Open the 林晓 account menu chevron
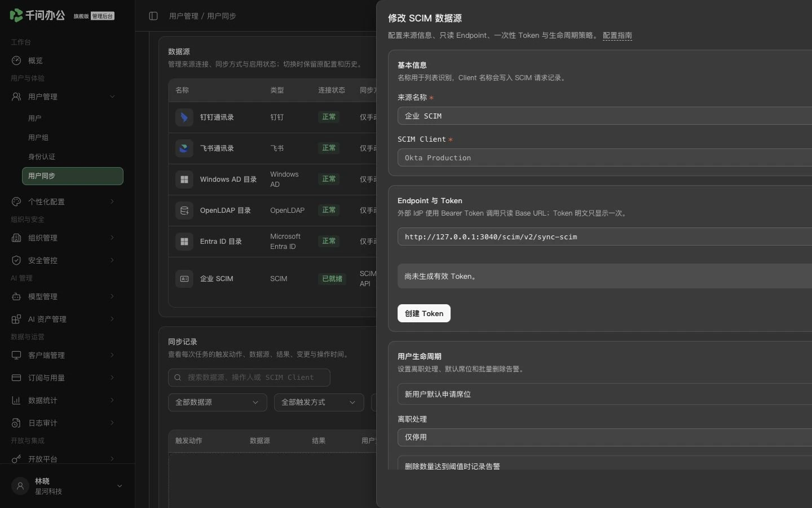The height and width of the screenshot is (508, 812). 120,486
